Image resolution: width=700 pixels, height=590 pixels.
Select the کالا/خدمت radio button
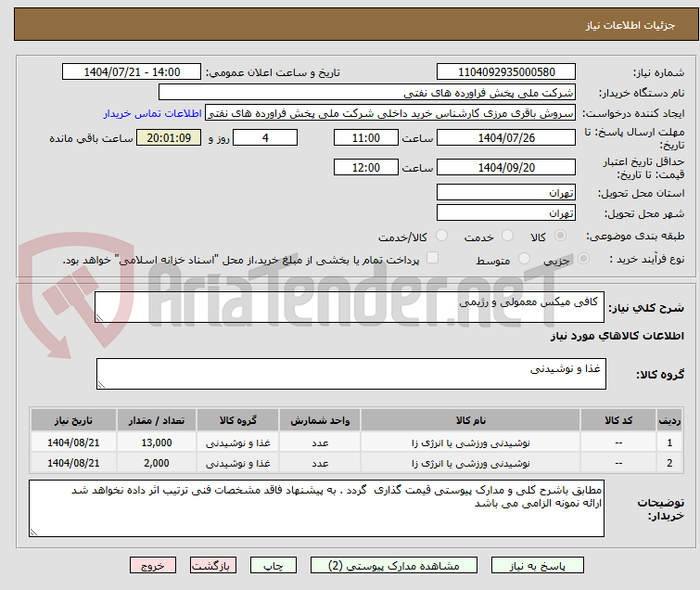pos(441,236)
